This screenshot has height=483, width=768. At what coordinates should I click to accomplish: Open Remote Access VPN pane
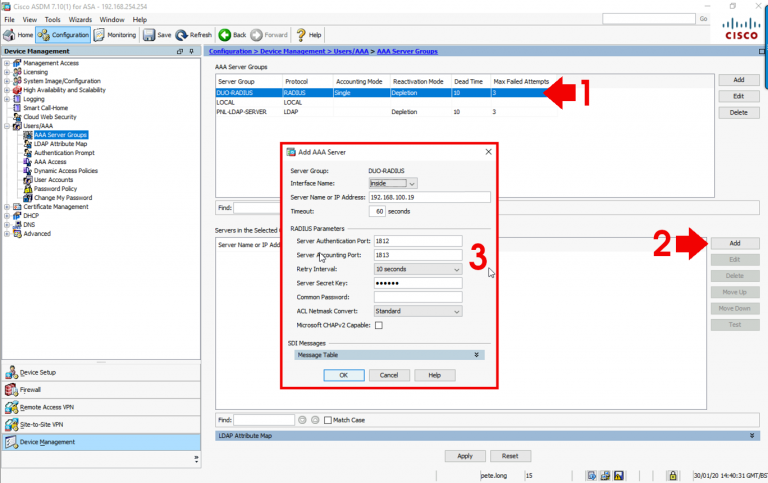[x=101, y=407]
